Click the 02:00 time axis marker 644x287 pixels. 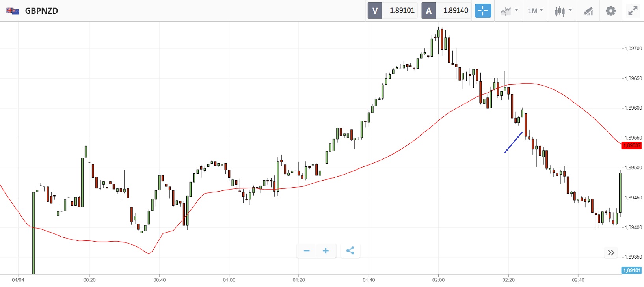coord(438,280)
